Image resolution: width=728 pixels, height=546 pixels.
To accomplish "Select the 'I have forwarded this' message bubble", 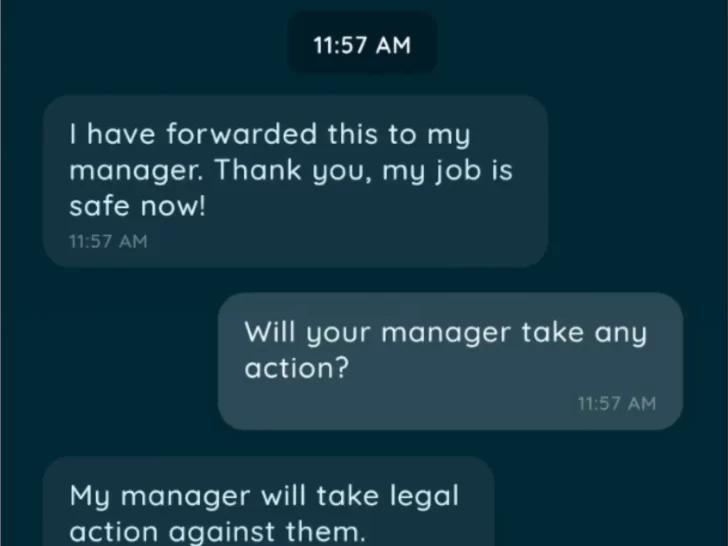I will point(296,181).
